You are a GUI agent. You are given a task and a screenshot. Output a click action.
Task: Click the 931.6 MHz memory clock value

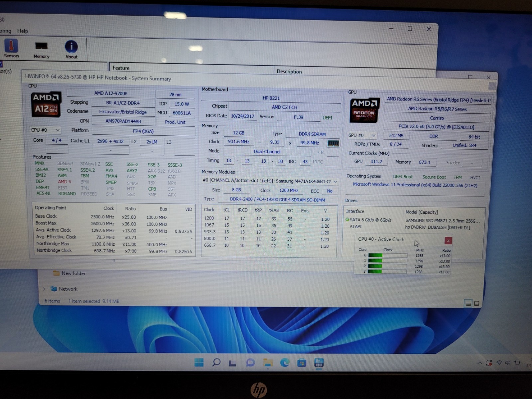click(x=238, y=142)
